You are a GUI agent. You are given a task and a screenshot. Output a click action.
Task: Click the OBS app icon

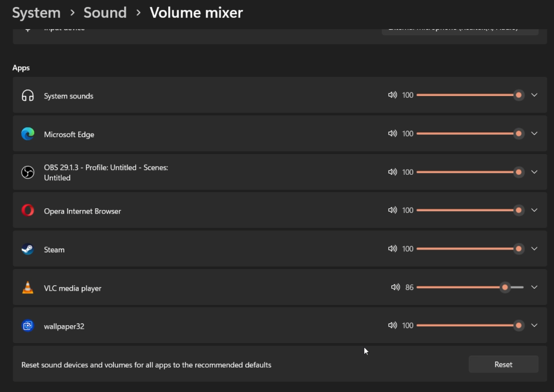tap(27, 172)
